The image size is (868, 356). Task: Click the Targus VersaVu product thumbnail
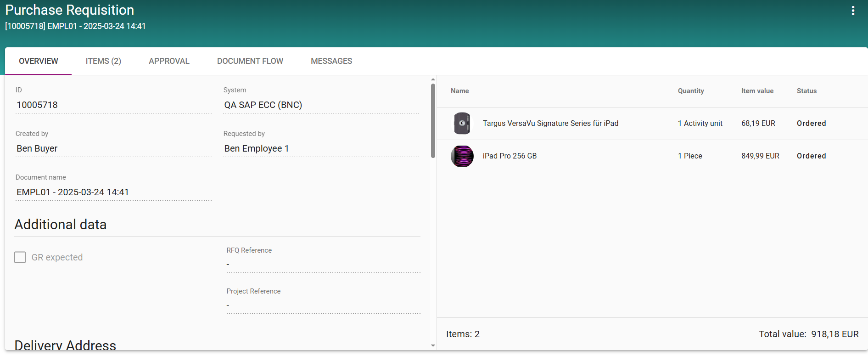coord(462,123)
